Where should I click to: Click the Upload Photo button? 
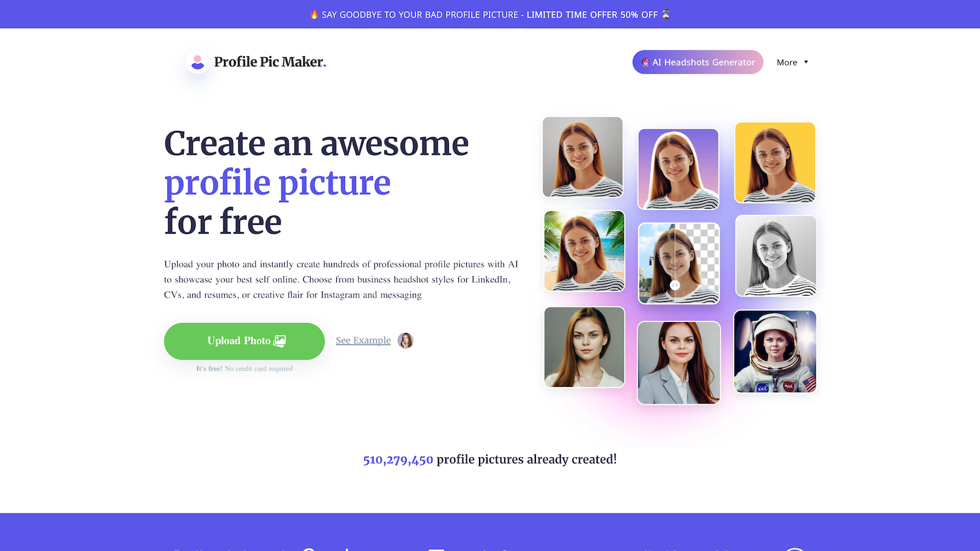(x=244, y=341)
